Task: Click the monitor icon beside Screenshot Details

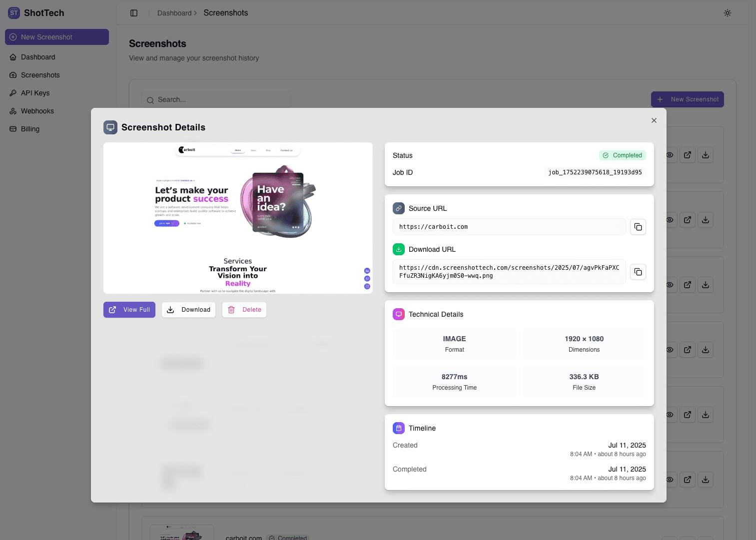Action: (x=110, y=127)
